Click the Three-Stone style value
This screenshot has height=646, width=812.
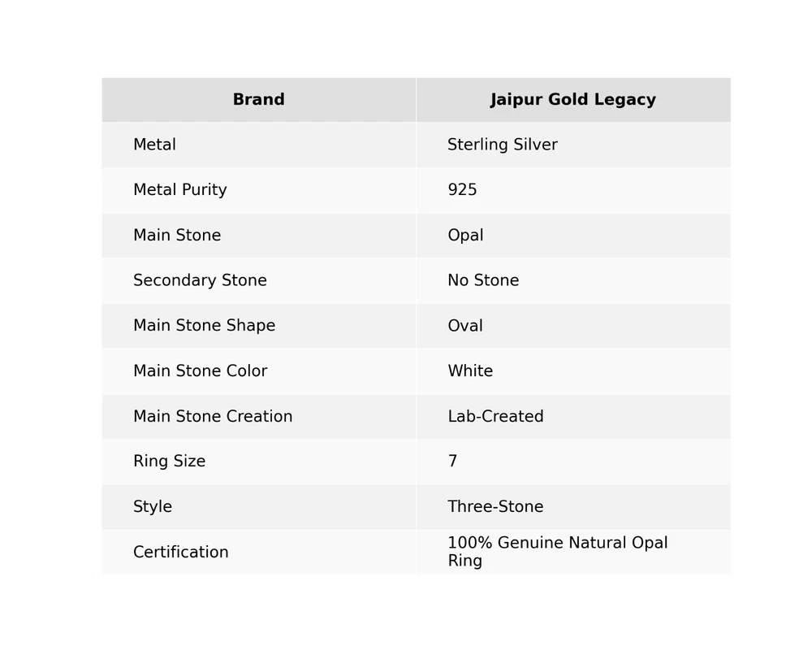tap(495, 507)
